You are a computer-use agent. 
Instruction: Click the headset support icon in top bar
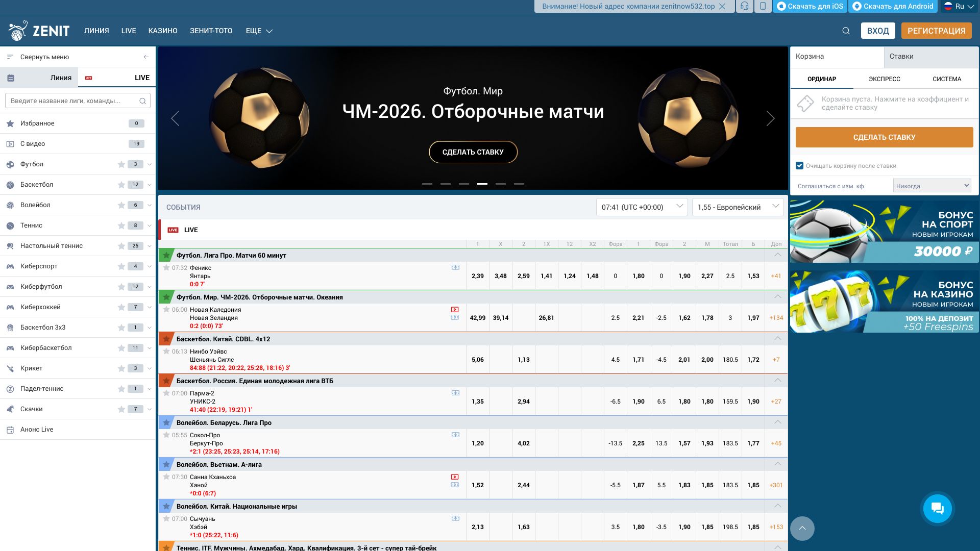point(745,7)
